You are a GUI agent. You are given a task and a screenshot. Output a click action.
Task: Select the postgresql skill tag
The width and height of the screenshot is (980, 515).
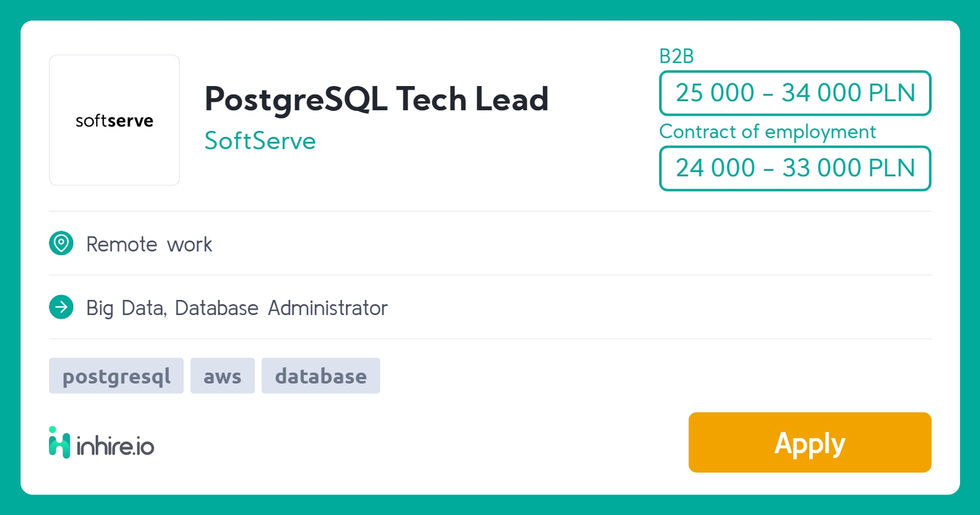(116, 376)
